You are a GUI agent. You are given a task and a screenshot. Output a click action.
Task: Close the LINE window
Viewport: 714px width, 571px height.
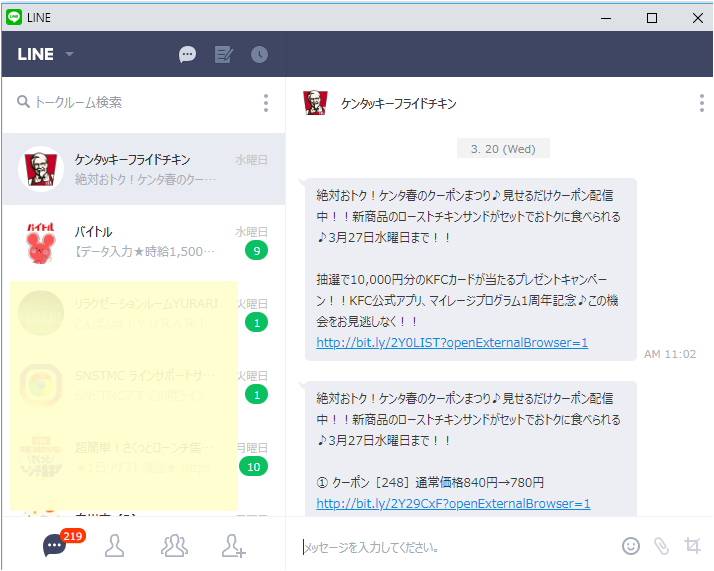[698, 18]
